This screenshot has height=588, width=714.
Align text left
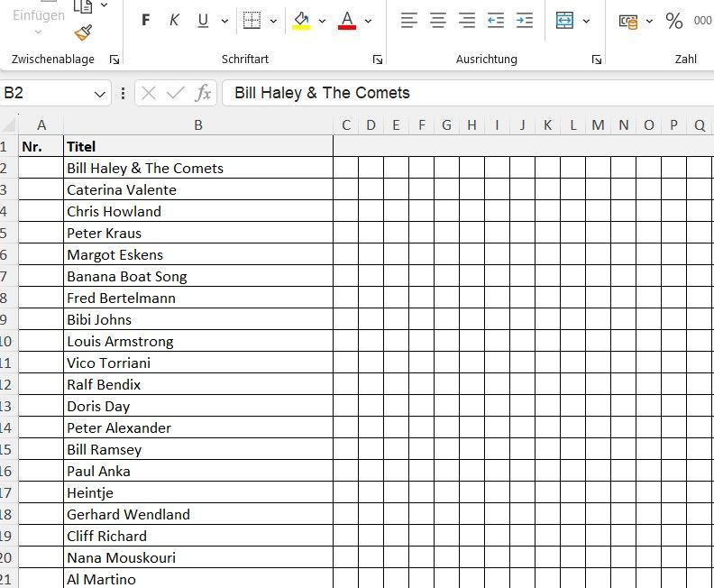point(409,21)
